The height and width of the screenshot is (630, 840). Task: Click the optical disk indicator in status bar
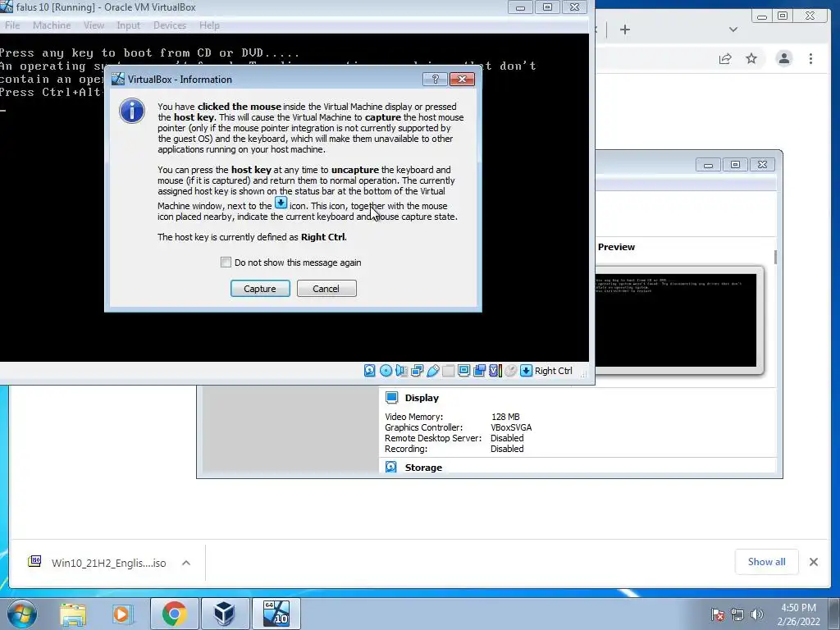[x=386, y=371]
